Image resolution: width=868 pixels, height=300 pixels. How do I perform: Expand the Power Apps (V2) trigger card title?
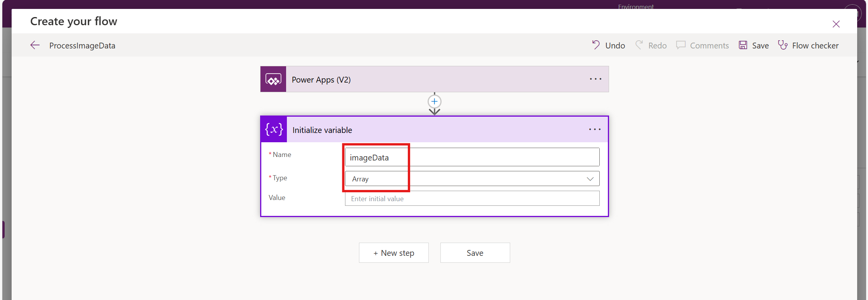(321, 80)
